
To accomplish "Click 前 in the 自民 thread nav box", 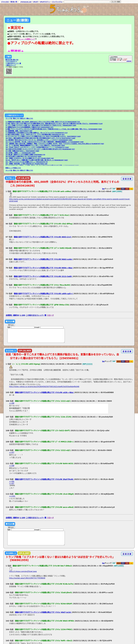I will point(126,351).
